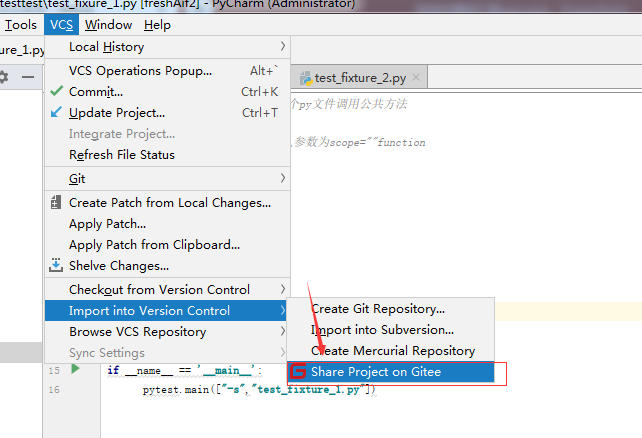
Task: Click the settings gear icon in tool window
Action: pyautogui.click(x=3, y=77)
